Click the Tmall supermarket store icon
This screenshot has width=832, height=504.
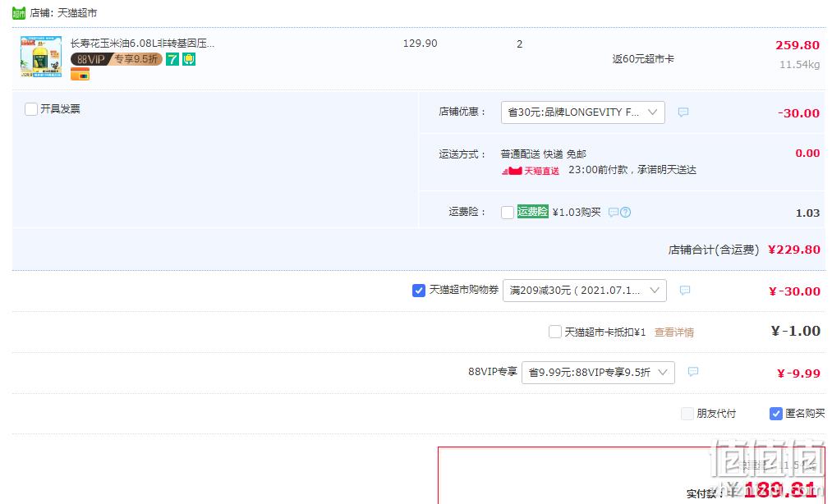pos(19,13)
